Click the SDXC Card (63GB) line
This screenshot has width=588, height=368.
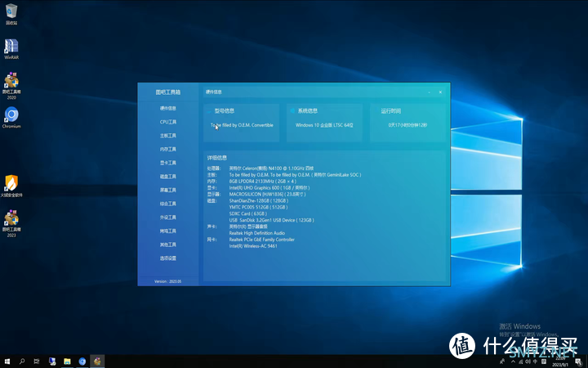248,213
